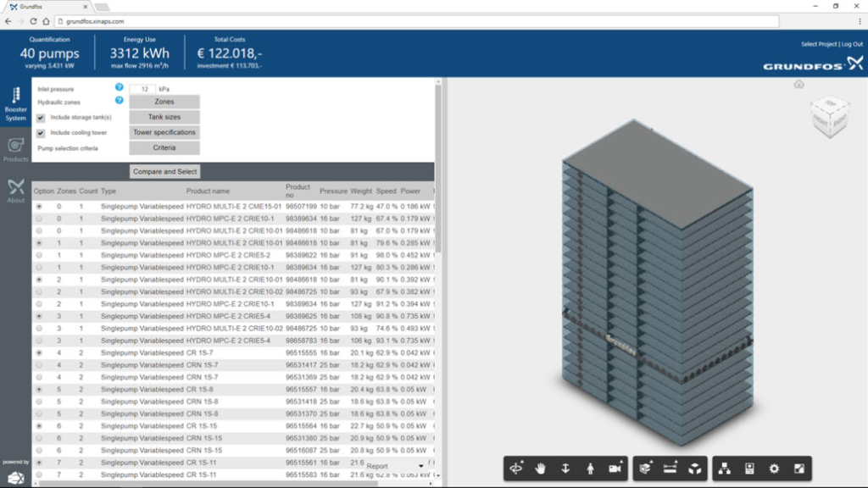
Task: Open Tower specifications
Action: pyautogui.click(x=164, y=132)
